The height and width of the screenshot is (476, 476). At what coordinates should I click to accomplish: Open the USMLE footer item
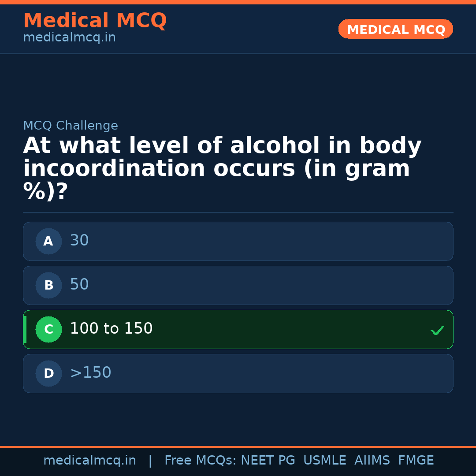click(324, 461)
